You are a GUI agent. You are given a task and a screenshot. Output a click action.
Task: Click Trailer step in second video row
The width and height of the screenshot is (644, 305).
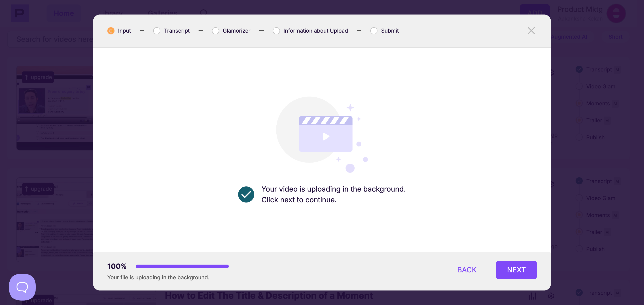(x=594, y=232)
